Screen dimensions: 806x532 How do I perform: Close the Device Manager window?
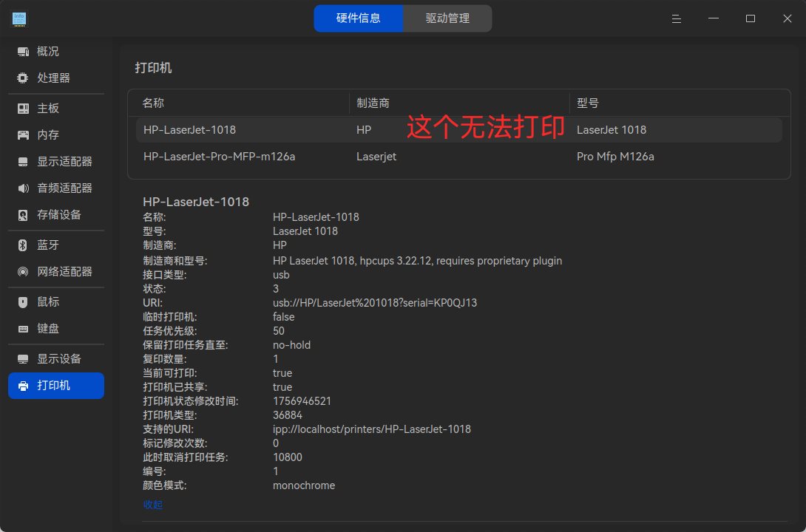coord(788,19)
